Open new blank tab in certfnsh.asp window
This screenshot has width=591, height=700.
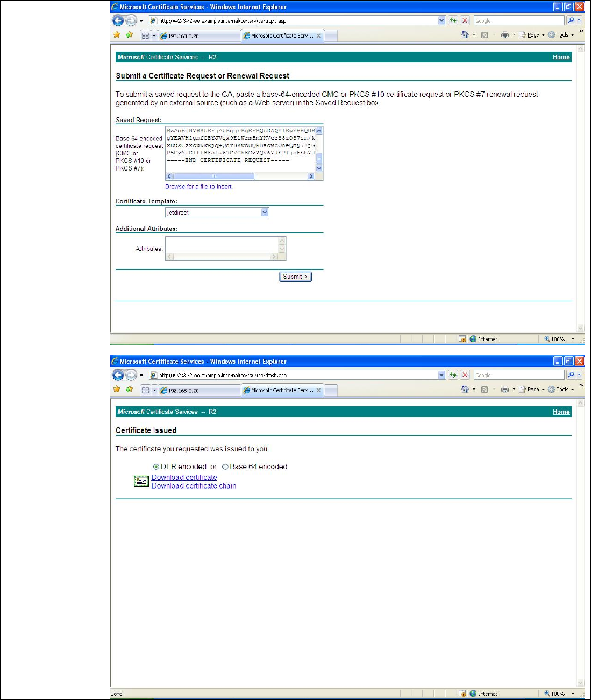point(331,391)
